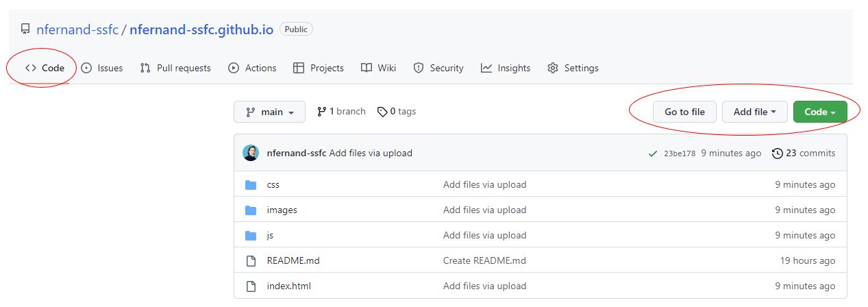Image resolution: width=868 pixels, height=307 pixels.
Task: Click the index.html file icon
Action: (251, 286)
